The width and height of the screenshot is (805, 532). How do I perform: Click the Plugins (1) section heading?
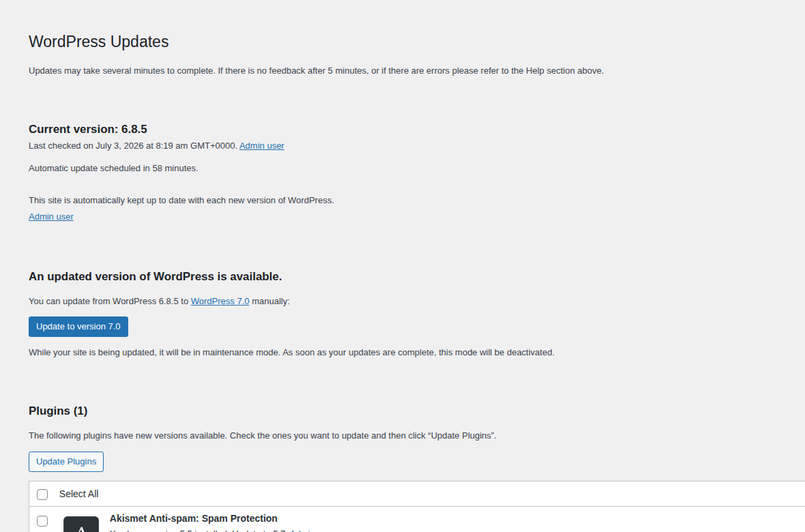[58, 411]
